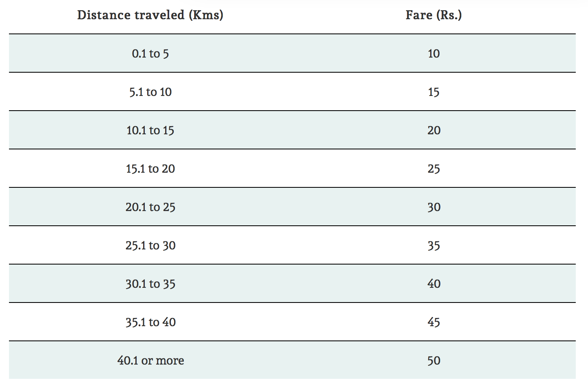Screen dimensions: 588x387
Task: Click the Fare (Rs.) column header
Action: coord(433,15)
